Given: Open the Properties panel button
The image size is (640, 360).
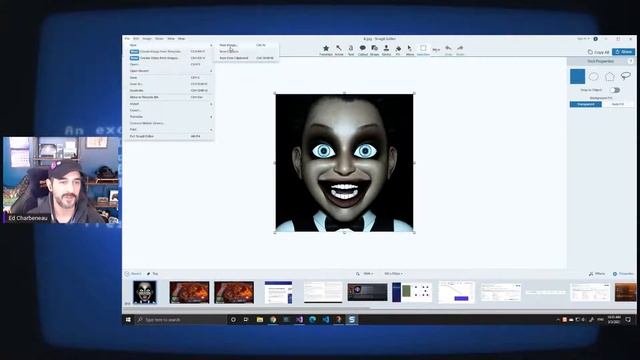Looking at the screenshot, I should [x=624, y=274].
